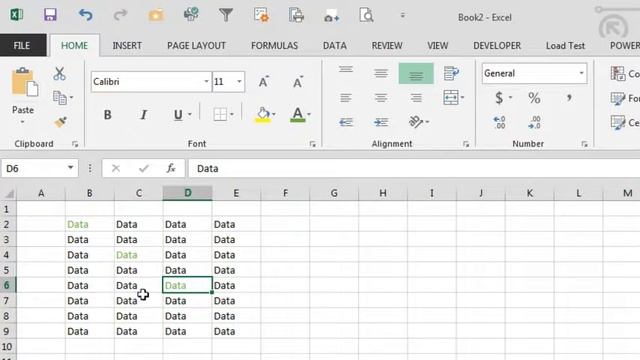Open the font color dropdown arrow

(309, 115)
